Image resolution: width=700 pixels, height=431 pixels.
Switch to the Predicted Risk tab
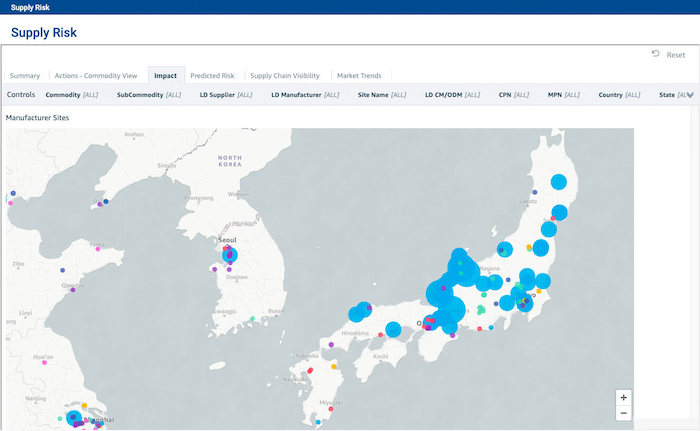pyautogui.click(x=212, y=75)
